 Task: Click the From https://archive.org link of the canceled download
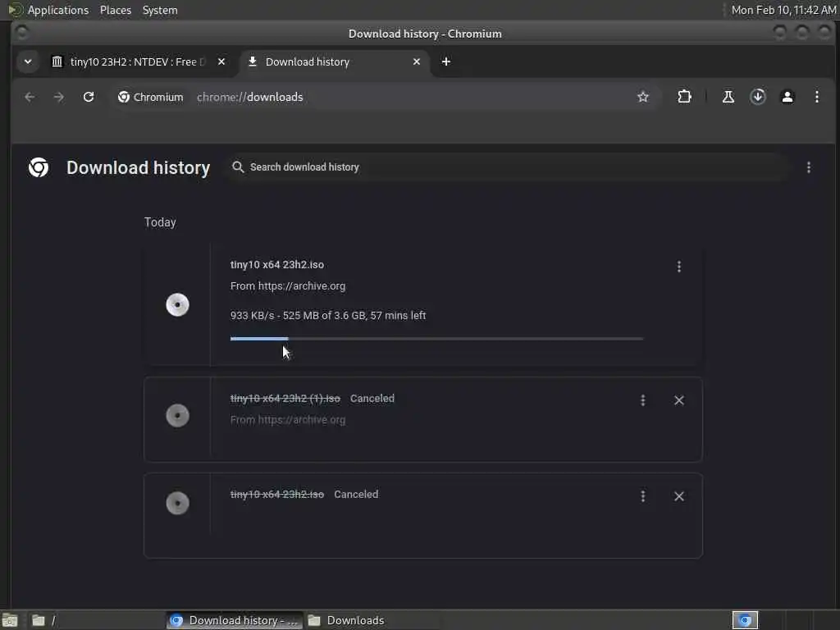pos(288,420)
